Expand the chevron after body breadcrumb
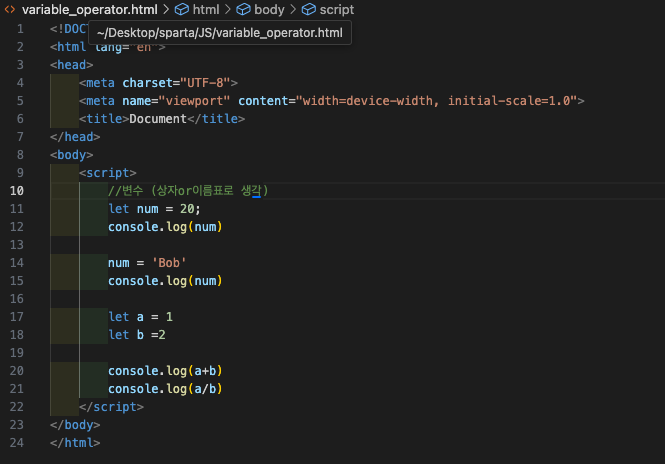Screen dimensions: 665x464 (293, 9)
